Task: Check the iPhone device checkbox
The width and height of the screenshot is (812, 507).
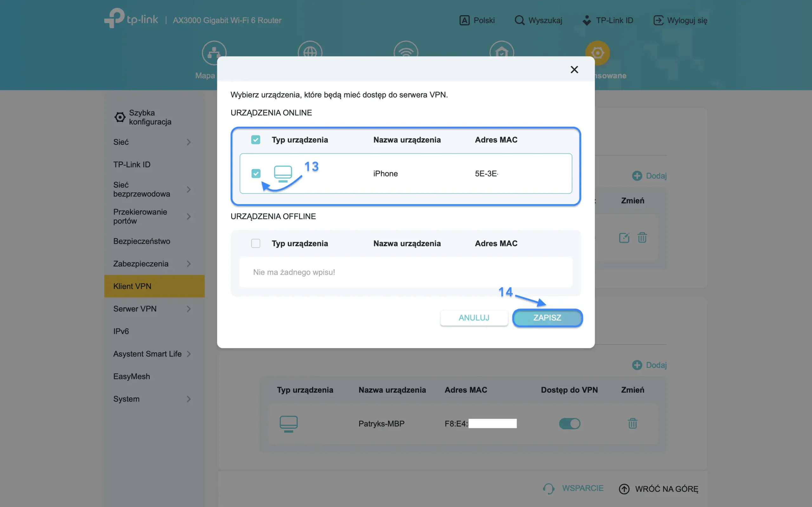Action: [256, 173]
